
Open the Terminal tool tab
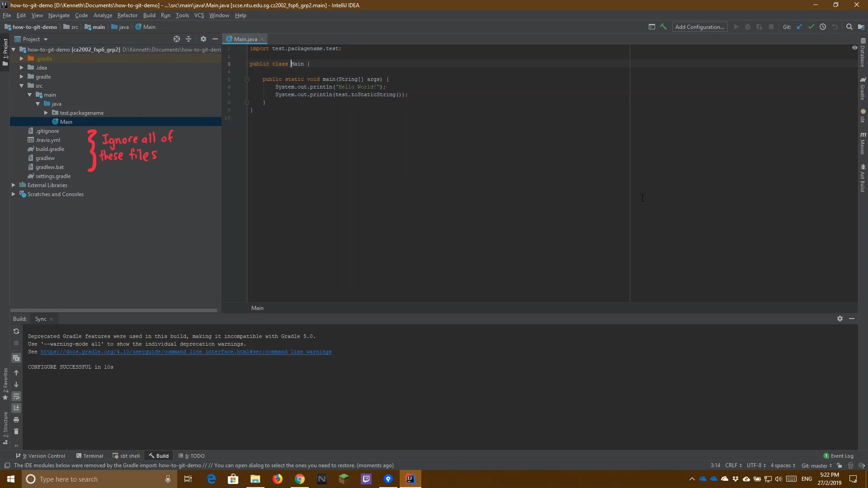90,455
